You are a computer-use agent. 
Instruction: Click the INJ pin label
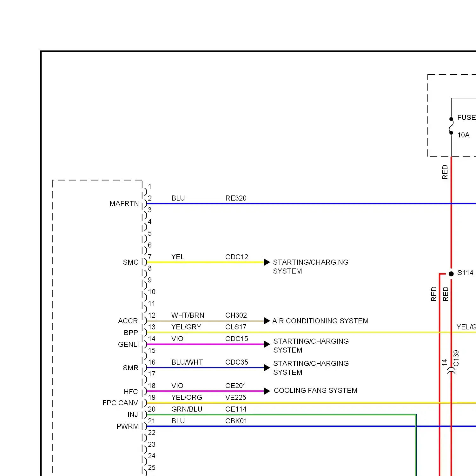tap(133, 414)
